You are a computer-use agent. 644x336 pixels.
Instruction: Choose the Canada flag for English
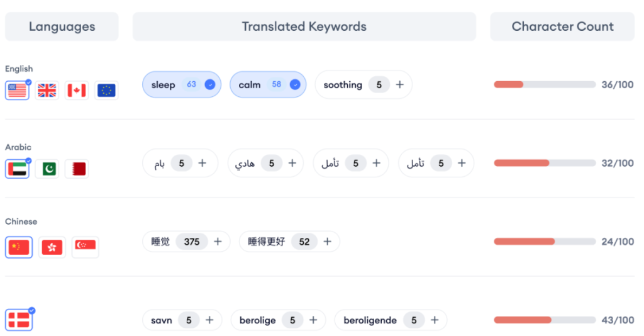point(77,91)
